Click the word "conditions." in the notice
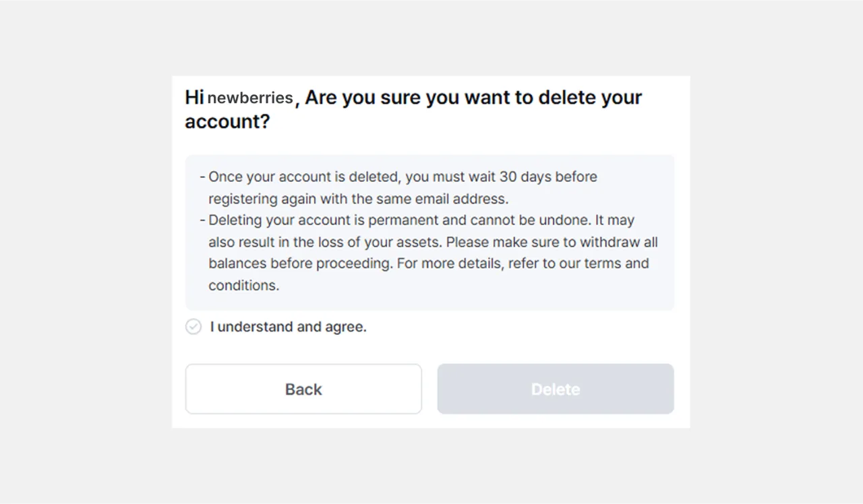Image resolution: width=863 pixels, height=504 pixels. tap(243, 285)
